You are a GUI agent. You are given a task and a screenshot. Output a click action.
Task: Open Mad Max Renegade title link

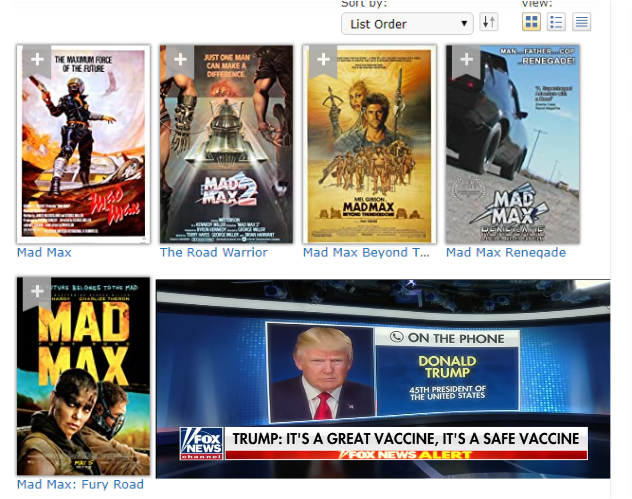pos(506,252)
